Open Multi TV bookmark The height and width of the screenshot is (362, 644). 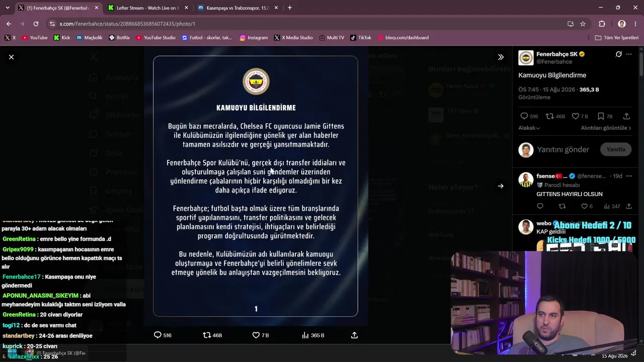pyautogui.click(x=332, y=38)
